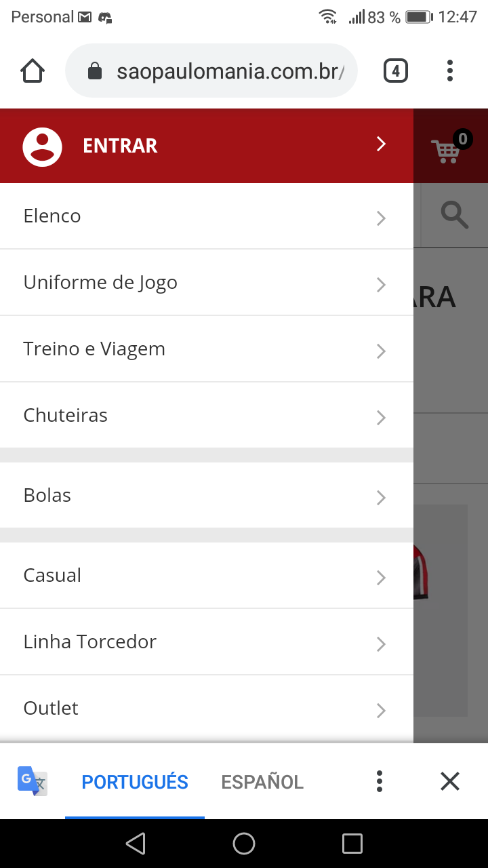Tap the Google Translate icon

32,781
